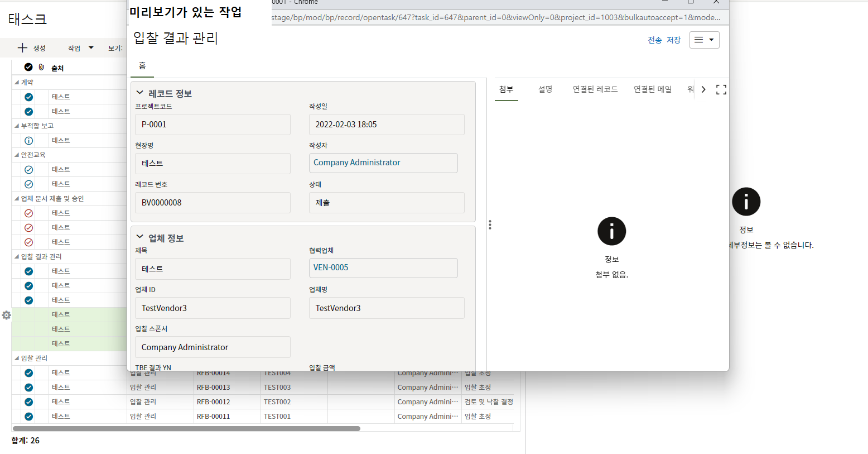Image resolution: width=868 pixels, height=454 pixels.
Task: Click the 저장 link
Action: click(x=673, y=40)
